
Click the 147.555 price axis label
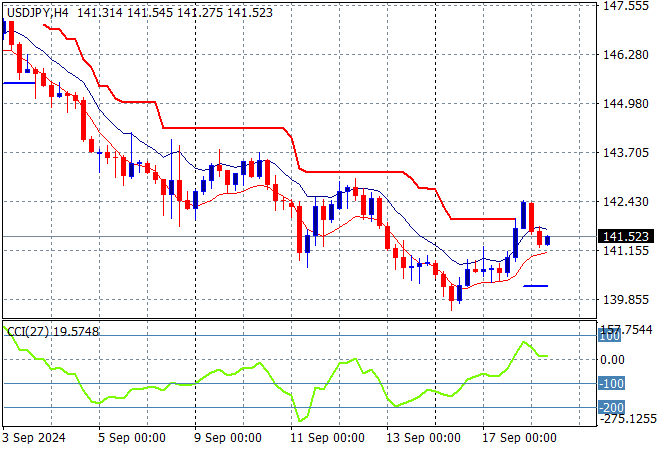click(x=626, y=5)
